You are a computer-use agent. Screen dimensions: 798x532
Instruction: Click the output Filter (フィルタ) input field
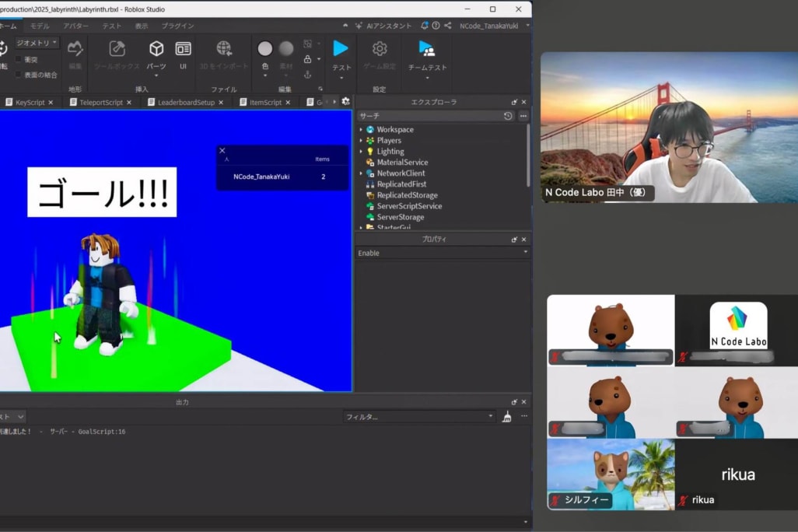point(418,417)
